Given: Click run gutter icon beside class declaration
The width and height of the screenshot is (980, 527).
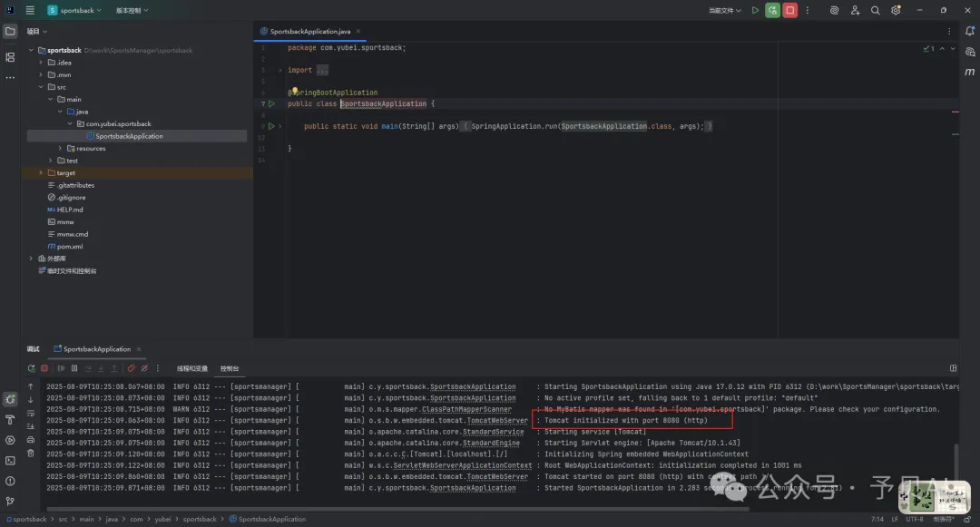Looking at the screenshot, I should click(x=271, y=103).
